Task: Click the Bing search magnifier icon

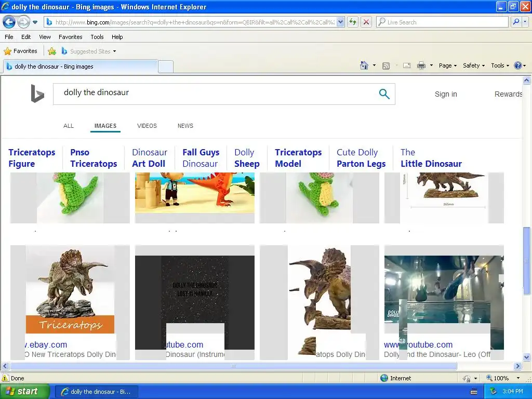Action: pos(384,94)
